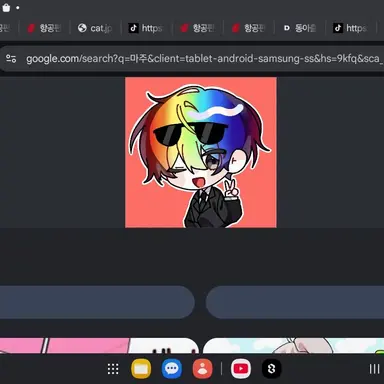
Task: Switch to the 동아 browser tab
Action: (300, 28)
